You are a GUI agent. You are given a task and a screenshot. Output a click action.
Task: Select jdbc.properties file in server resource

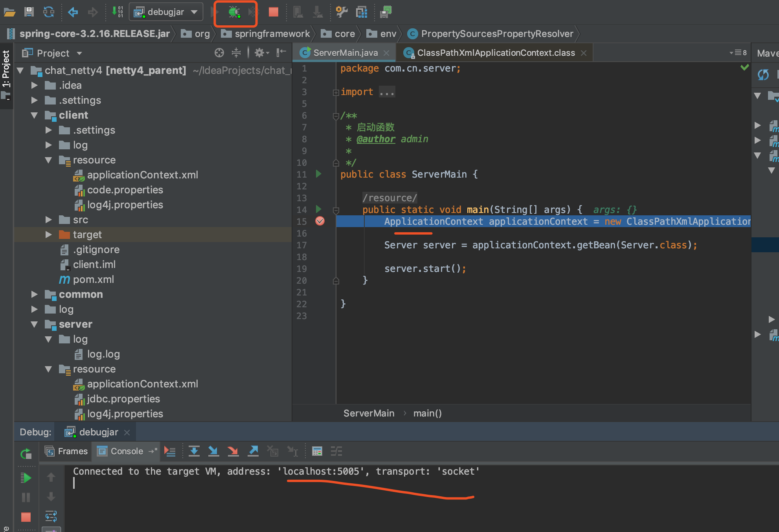point(123,399)
